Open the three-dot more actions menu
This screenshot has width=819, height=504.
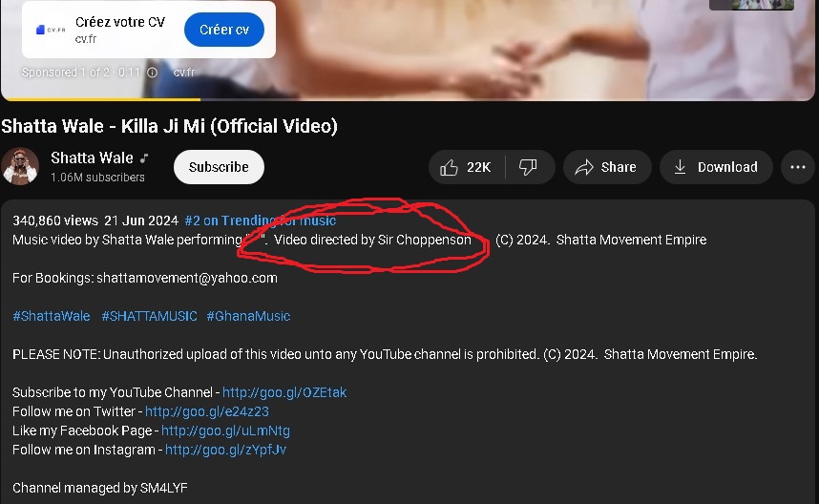[797, 167]
